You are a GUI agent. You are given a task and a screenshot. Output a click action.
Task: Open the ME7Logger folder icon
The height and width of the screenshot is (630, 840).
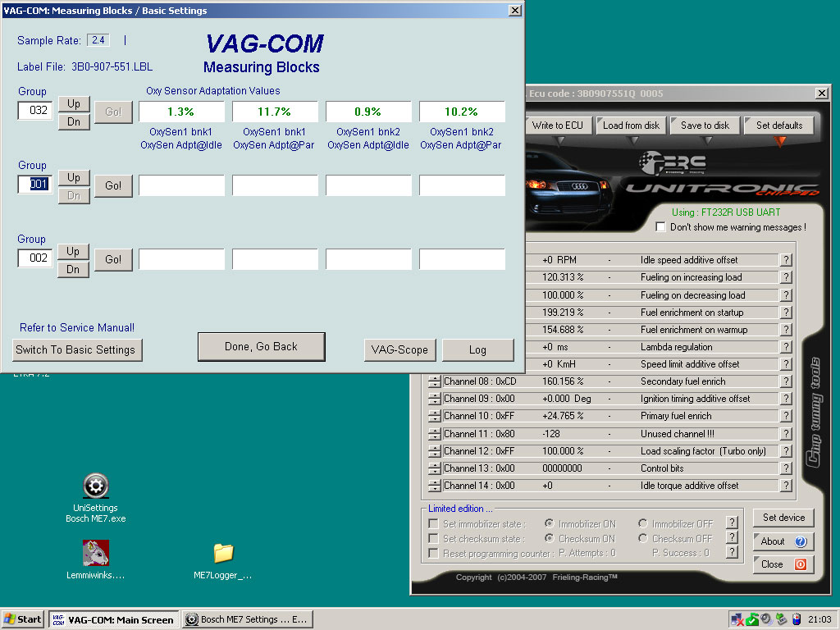[x=223, y=553]
